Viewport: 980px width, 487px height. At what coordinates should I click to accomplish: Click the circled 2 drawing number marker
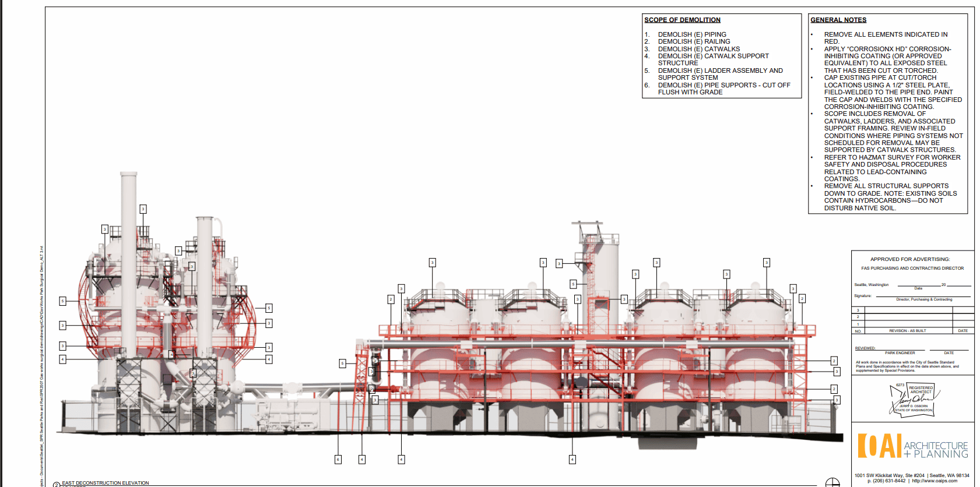coord(57,484)
